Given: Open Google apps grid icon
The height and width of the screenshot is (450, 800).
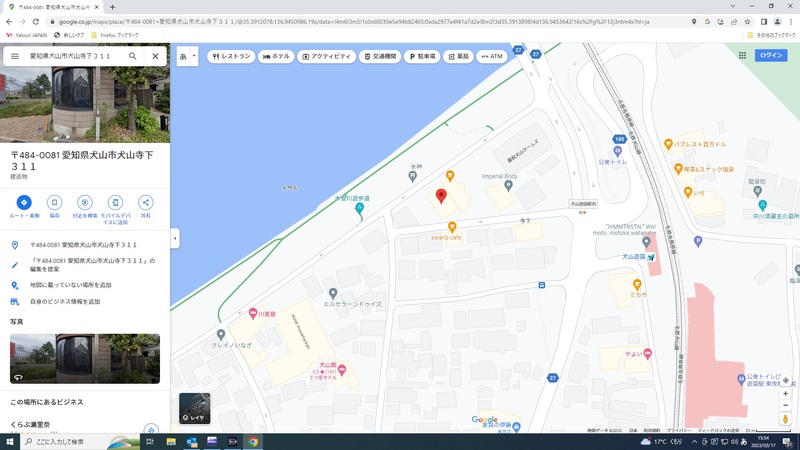Looking at the screenshot, I should (x=740, y=56).
